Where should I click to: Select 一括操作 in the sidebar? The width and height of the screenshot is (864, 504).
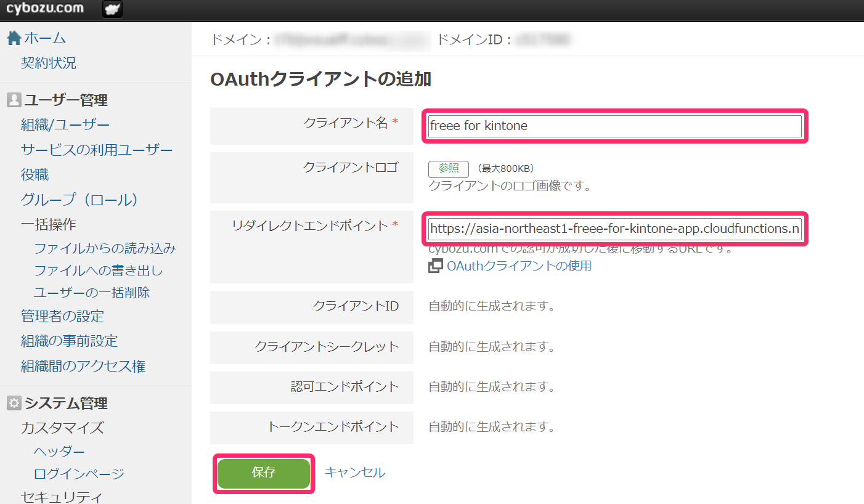coord(49,224)
